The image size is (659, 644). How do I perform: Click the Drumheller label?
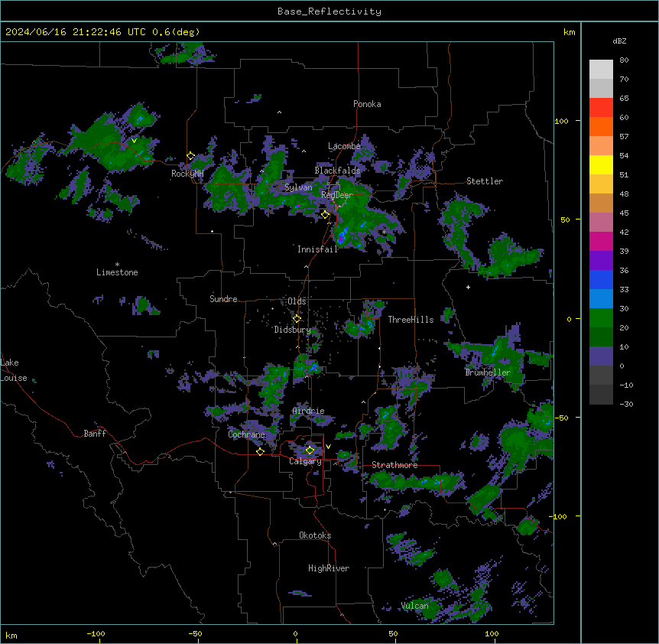[488, 372]
